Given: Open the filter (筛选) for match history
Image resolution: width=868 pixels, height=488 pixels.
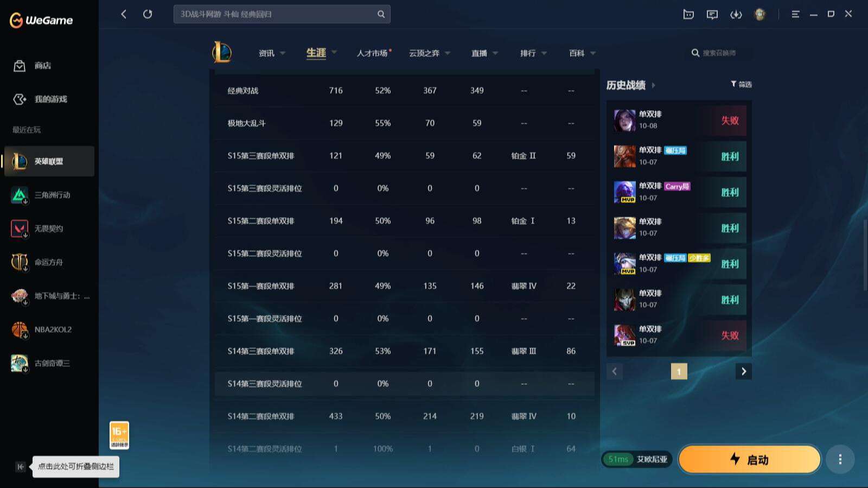Looking at the screenshot, I should [741, 84].
